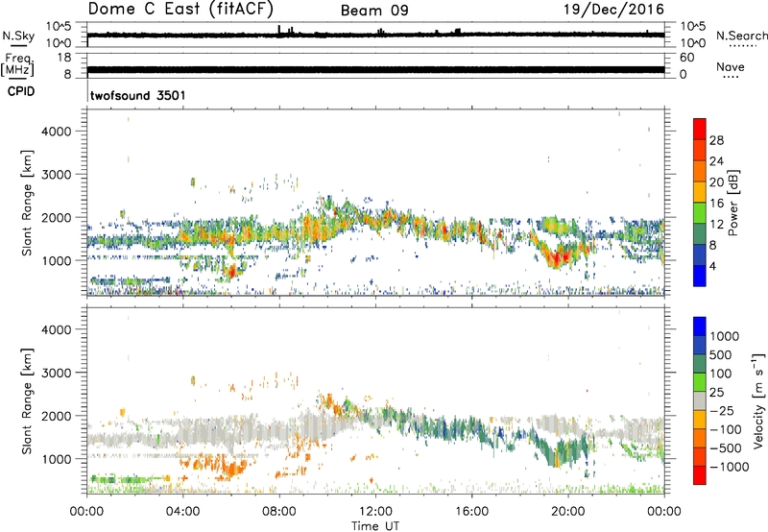
Task: Click the blue top of the velocity colorbar
Action: tap(700, 326)
